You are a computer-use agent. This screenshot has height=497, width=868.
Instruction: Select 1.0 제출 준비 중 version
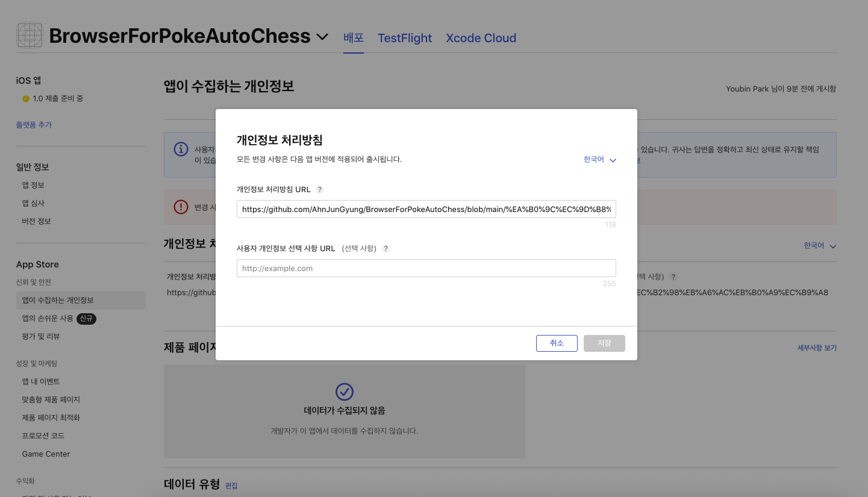pos(58,99)
